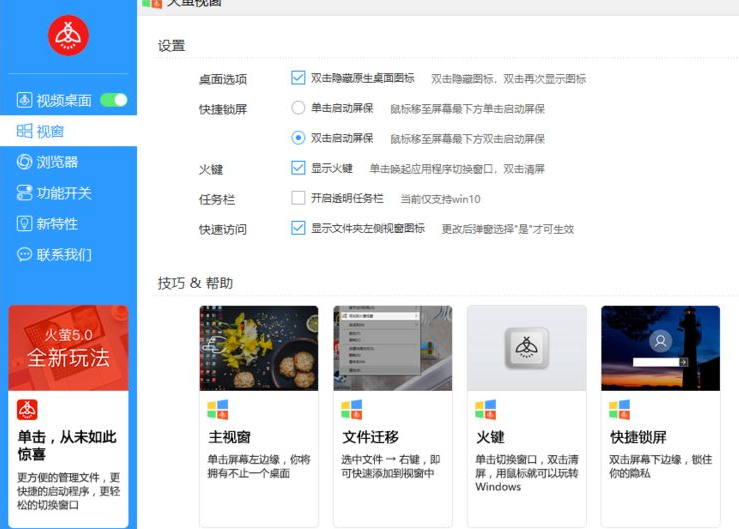Viewport: 739px width, 529px height.
Task: Open the 浏览器 menu item
Action: pyautogui.click(x=57, y=162)
